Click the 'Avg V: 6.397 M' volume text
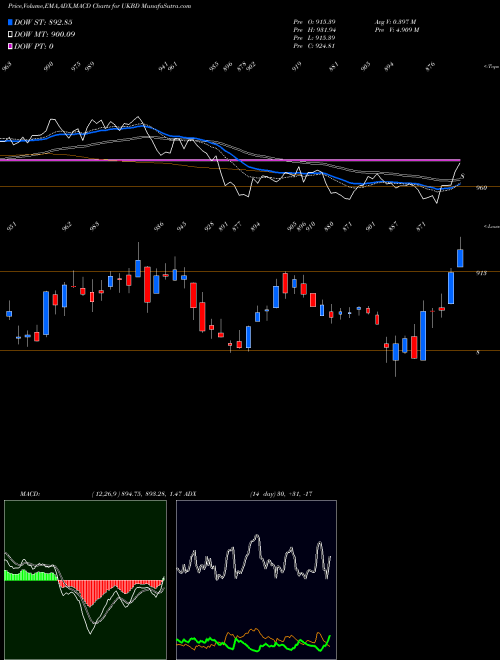This screenshot has height=660, width=500. (396, 22)
